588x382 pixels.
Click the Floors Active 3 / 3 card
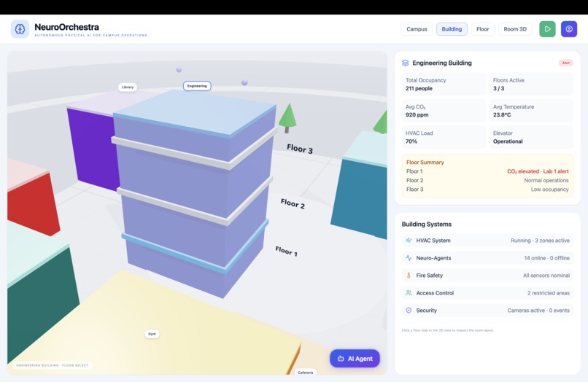coord(531,85)
